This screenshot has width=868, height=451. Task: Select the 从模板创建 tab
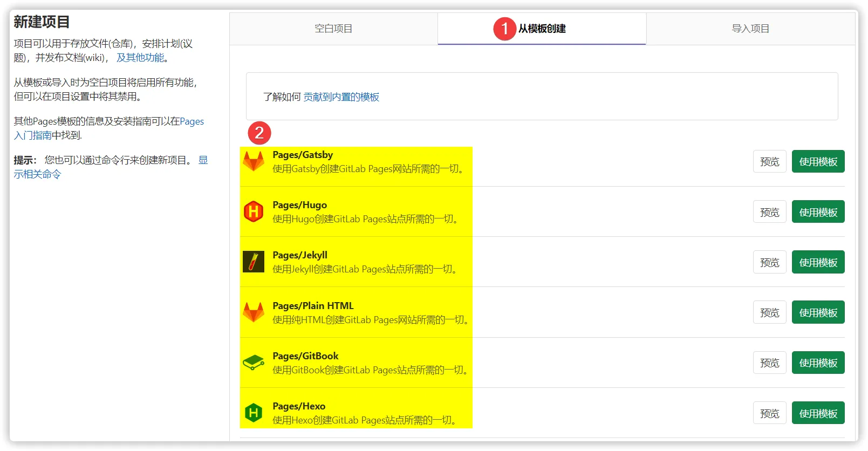click(x=542, y=29)
